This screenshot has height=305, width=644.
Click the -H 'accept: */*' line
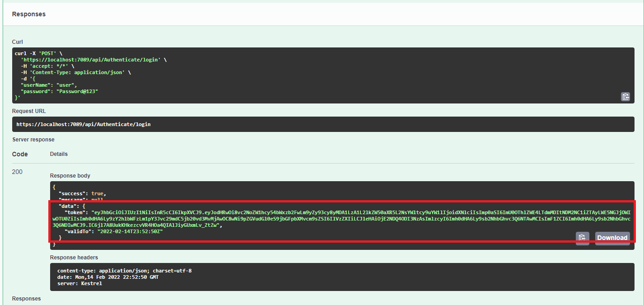[x=47, y=66]
